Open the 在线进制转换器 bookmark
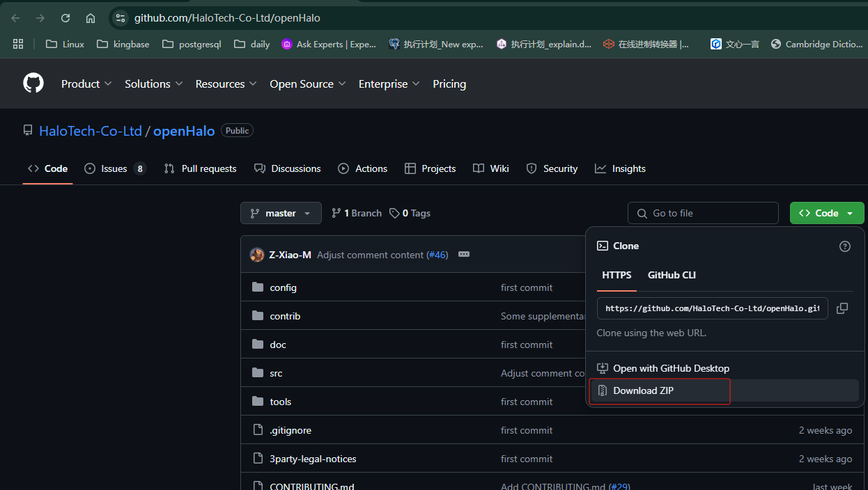The image size is (868, 490). tap(646, 44)
